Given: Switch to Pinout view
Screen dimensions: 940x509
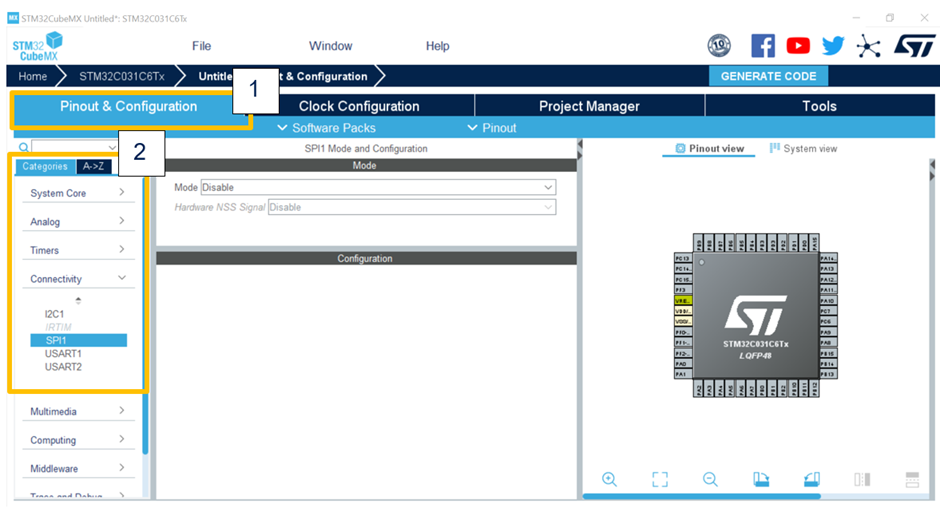Looking at the screenshot, I should pyautogui.click(x=709, y=149).
